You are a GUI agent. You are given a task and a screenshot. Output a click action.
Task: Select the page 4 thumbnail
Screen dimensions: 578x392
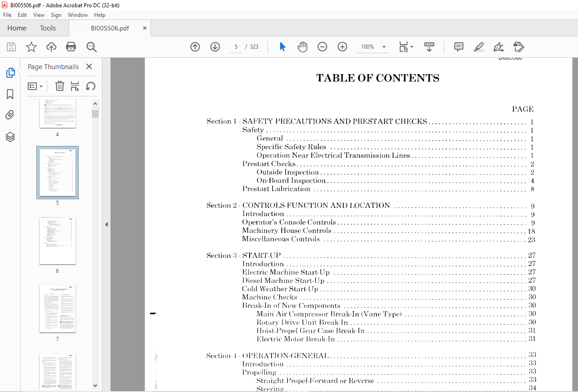coord(57,114)
